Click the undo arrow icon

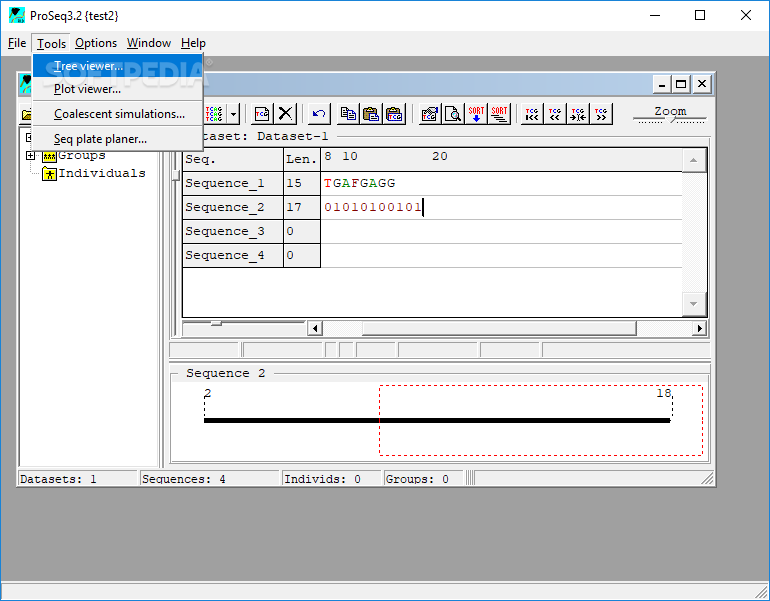coord(319,114)
